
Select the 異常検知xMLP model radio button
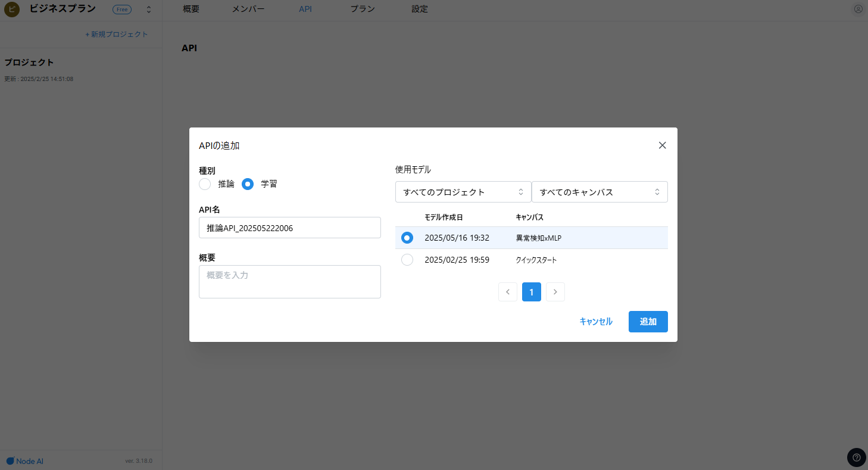click(x=407, y=238)
